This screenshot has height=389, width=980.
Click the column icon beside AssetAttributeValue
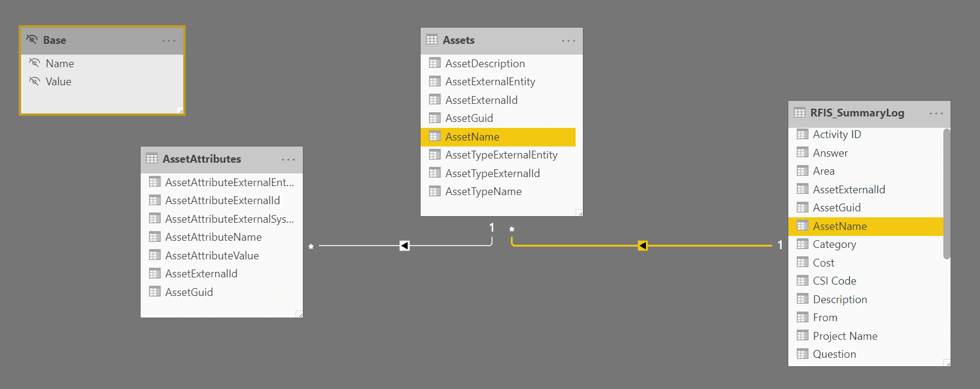[x=155, y=255]
